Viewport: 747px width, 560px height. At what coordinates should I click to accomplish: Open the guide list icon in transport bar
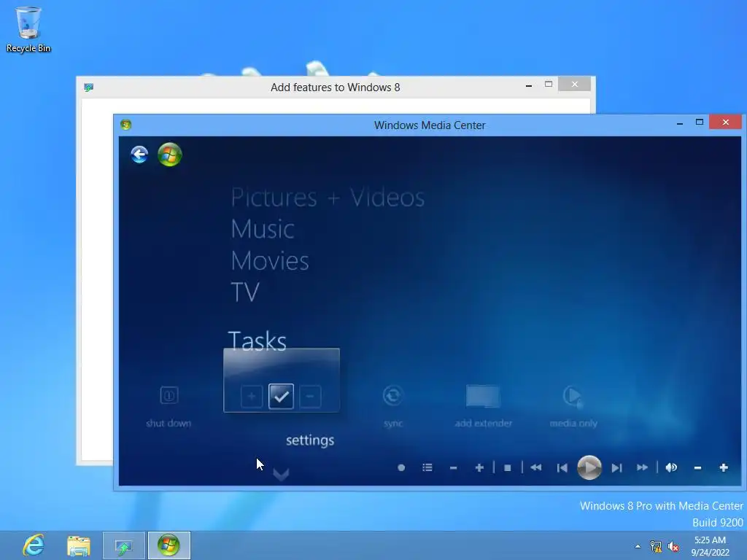pyautogui.click(x=427, y=467)
